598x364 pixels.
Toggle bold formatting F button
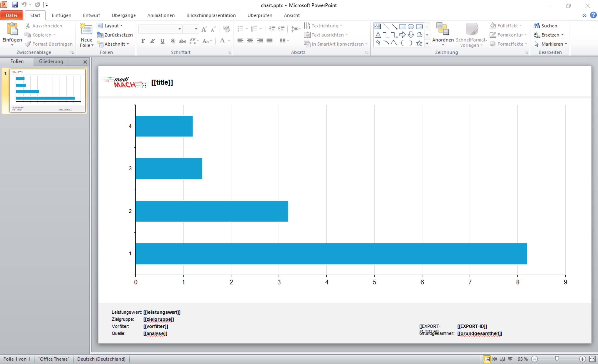(x=143, y=41)
